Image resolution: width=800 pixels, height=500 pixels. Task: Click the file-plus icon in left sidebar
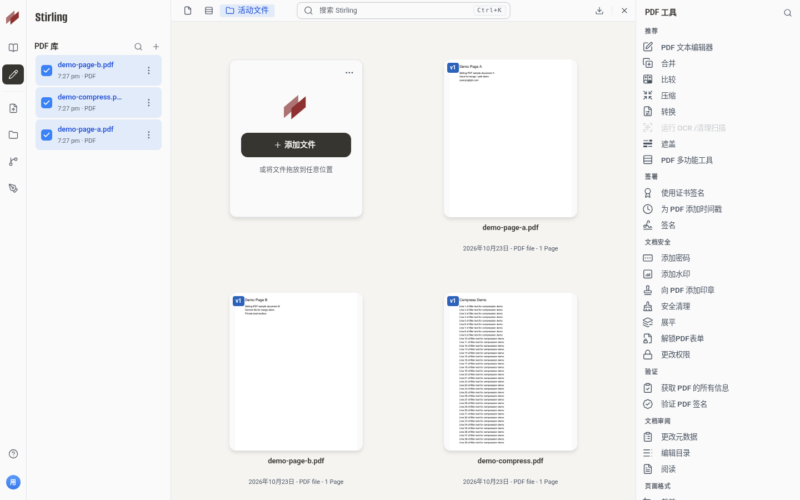13,108
